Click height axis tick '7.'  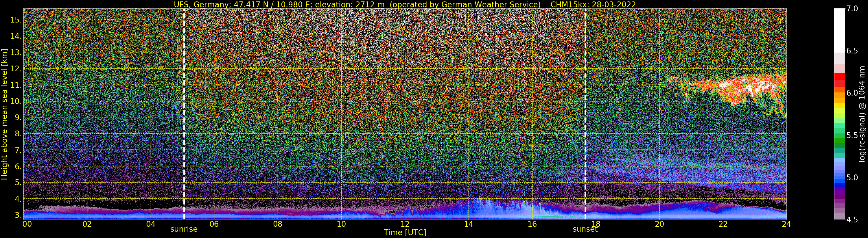click(x=18, y=150)
